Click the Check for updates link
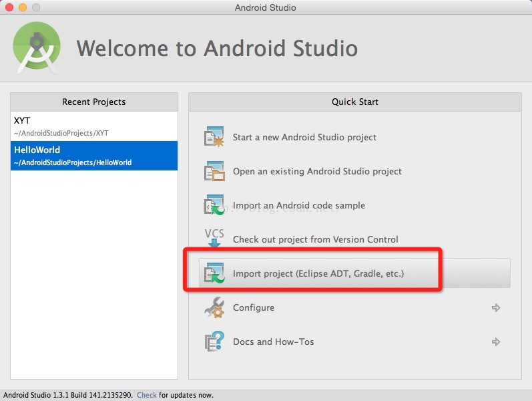The height and width of the screenshot is (401, 532). pos(147,395)
